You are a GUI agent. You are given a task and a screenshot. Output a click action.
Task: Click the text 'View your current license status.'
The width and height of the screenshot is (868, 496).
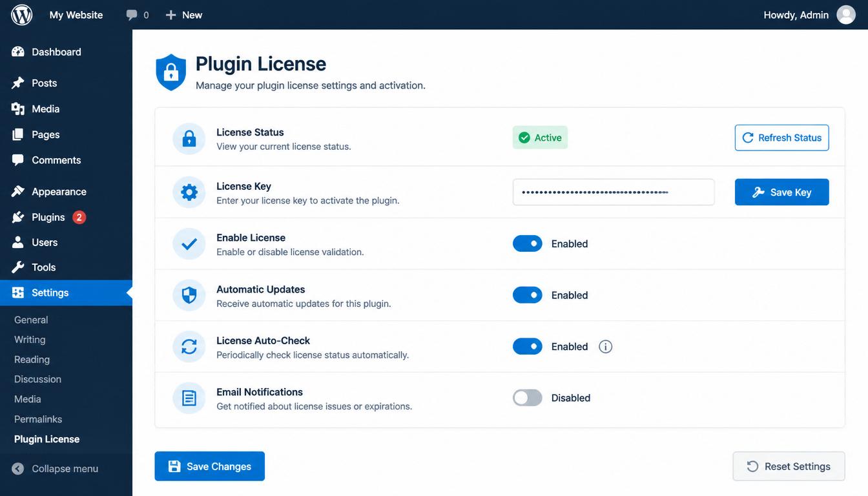284,147
